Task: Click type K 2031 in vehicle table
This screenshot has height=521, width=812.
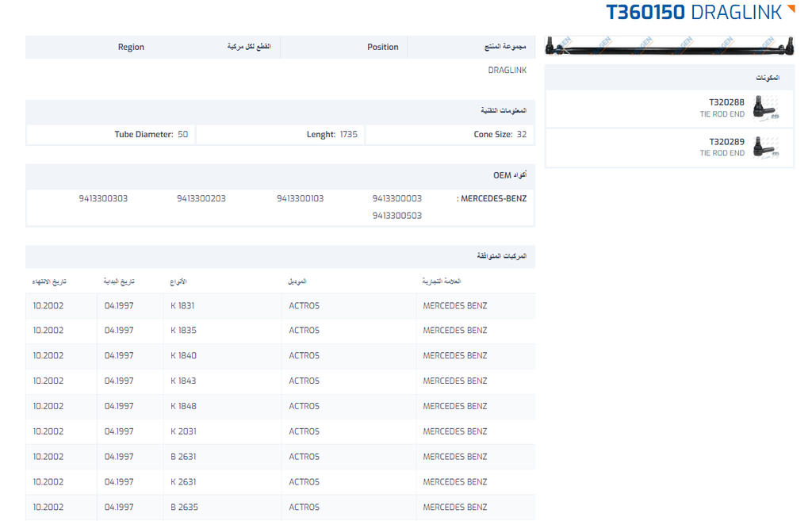Action: pos(183,431)
